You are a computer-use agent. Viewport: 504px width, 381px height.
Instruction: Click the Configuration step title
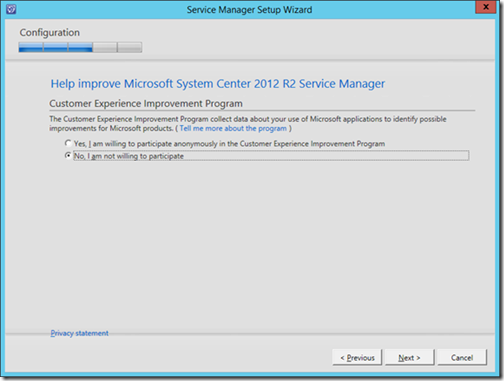(x=50, y=33)
